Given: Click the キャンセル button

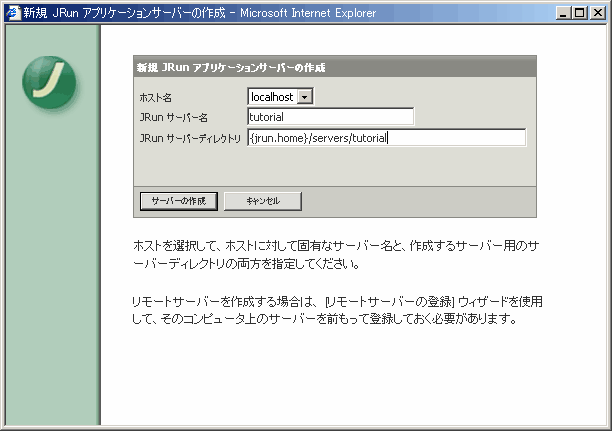Looking at the screenshot, I should click(263, 201).
